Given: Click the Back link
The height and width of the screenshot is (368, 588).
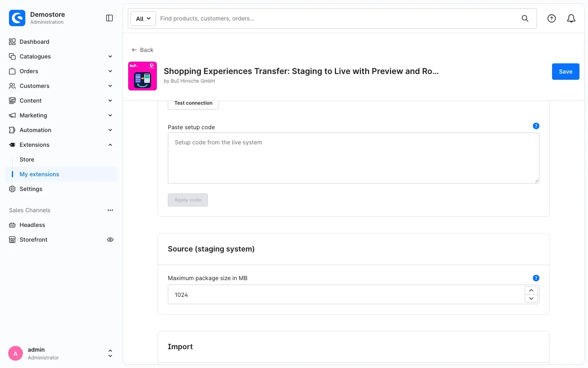Looking at the screenshot, I should [x=143, y=50].
